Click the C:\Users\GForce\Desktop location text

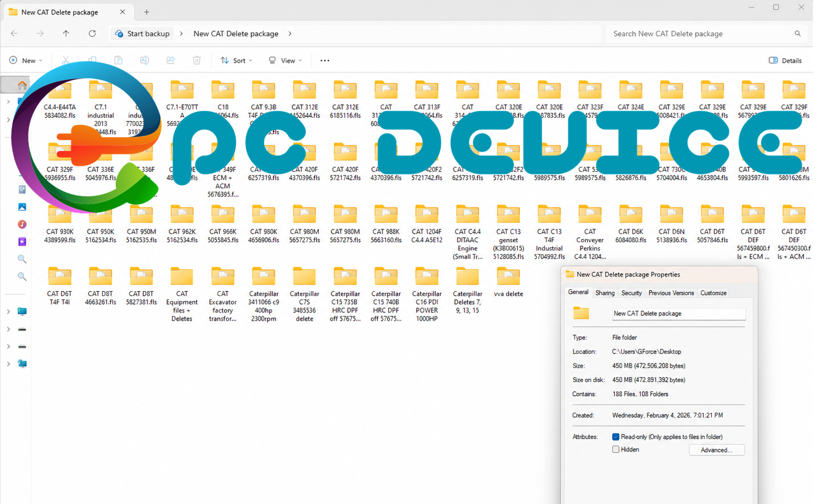(646, 351)
